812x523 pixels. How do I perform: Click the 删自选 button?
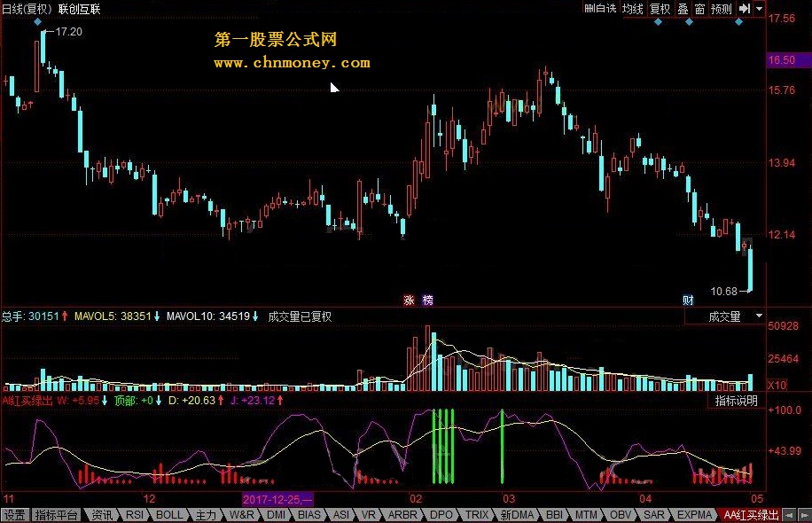point(600,8)
